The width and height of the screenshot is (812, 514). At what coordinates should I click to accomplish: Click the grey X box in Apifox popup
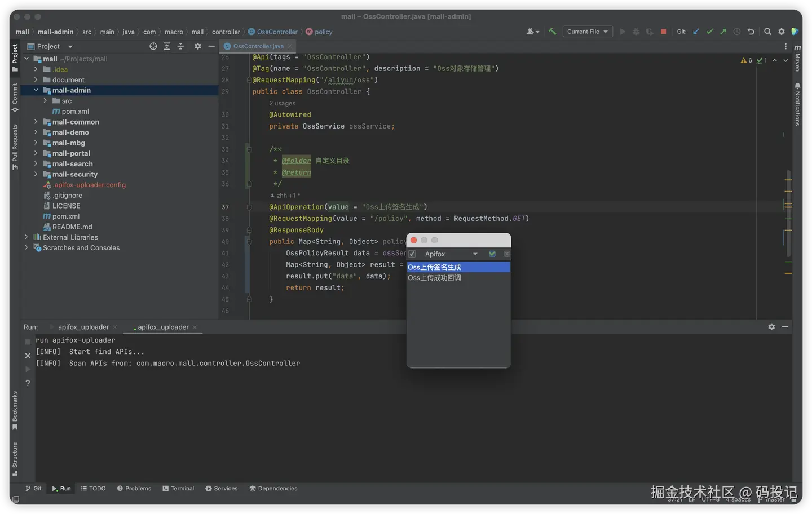(x=506, y=254)
